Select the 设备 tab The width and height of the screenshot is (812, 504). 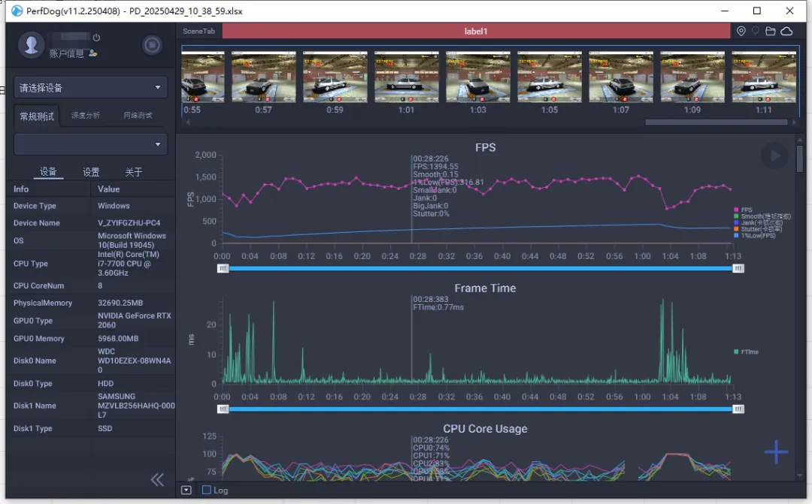[x=48, y=172]
